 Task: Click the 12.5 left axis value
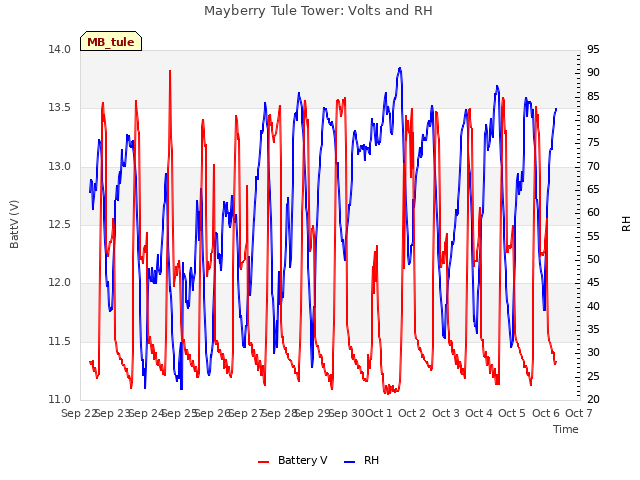click(60, 224)
